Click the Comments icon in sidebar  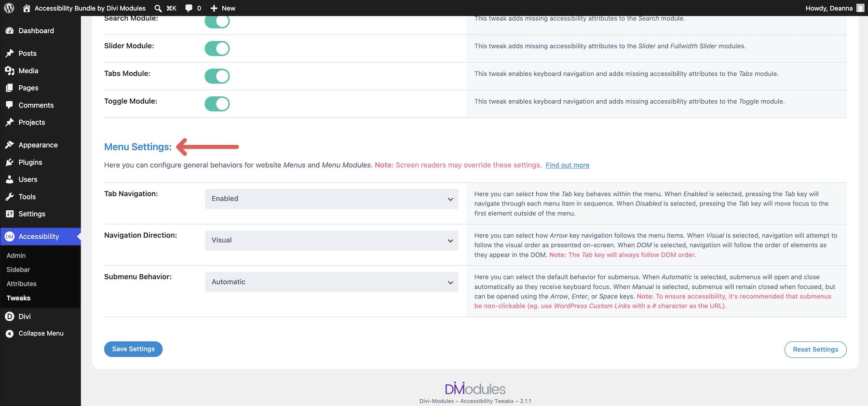click(10, 105)
